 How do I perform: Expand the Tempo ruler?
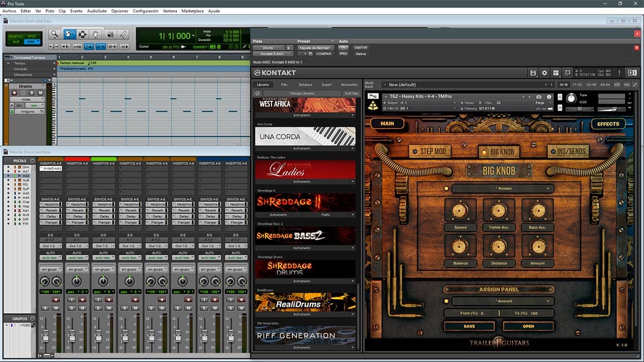(x=8, y=63)
